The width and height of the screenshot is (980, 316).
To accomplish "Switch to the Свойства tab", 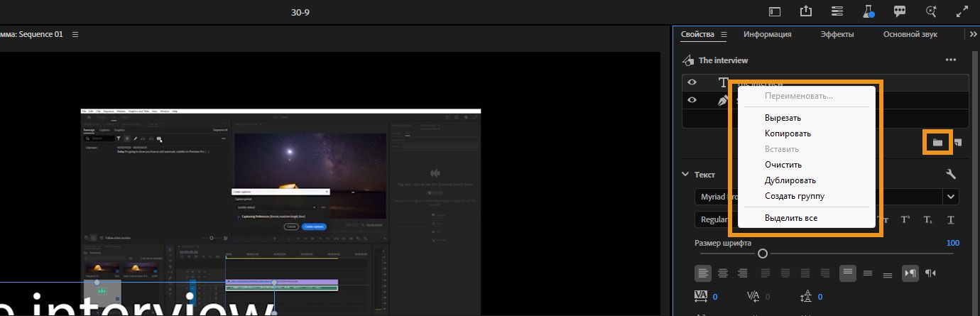I will pos(697,34).
